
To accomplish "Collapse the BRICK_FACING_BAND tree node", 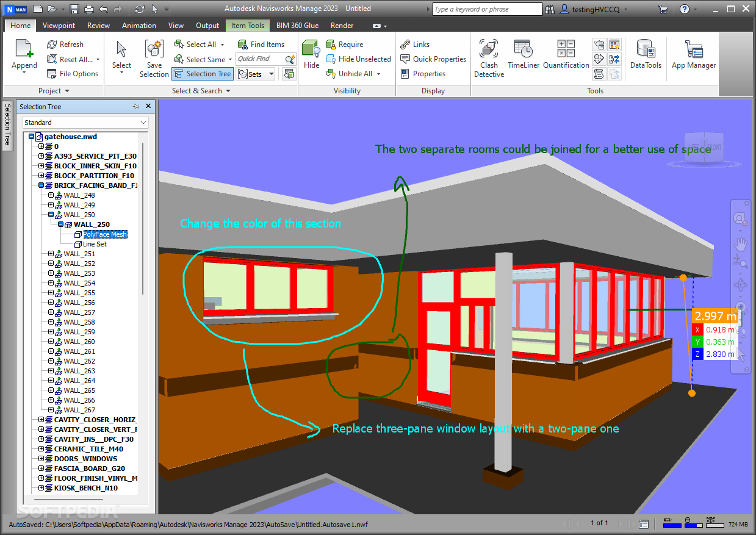I will pos(41,185).
